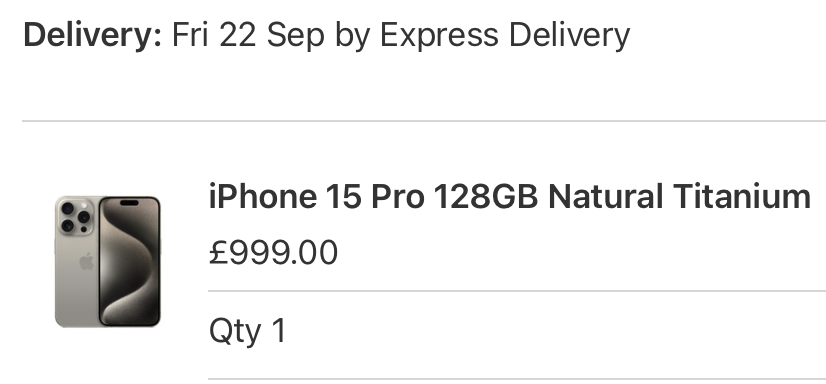Click the triple camera module in product image

(x=75, y=216)
